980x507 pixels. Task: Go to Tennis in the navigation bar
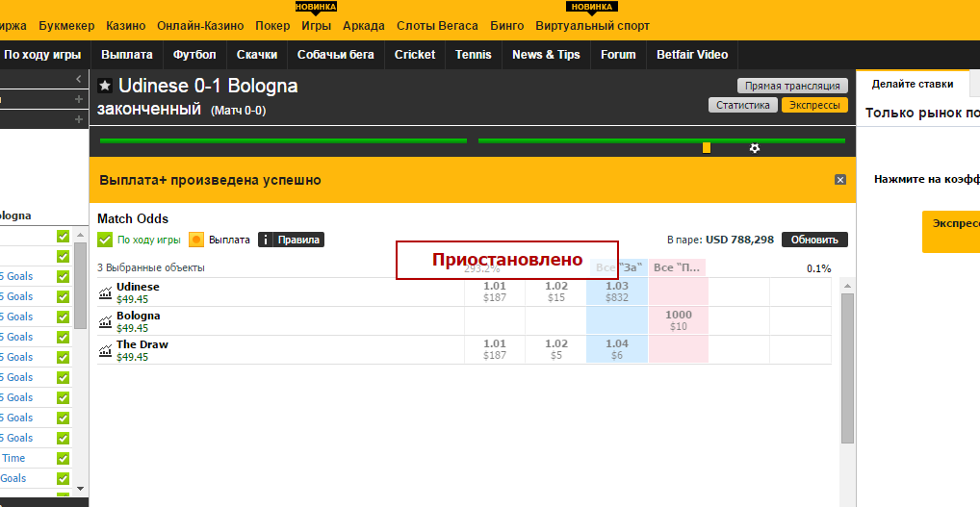[x=473, y=55]
